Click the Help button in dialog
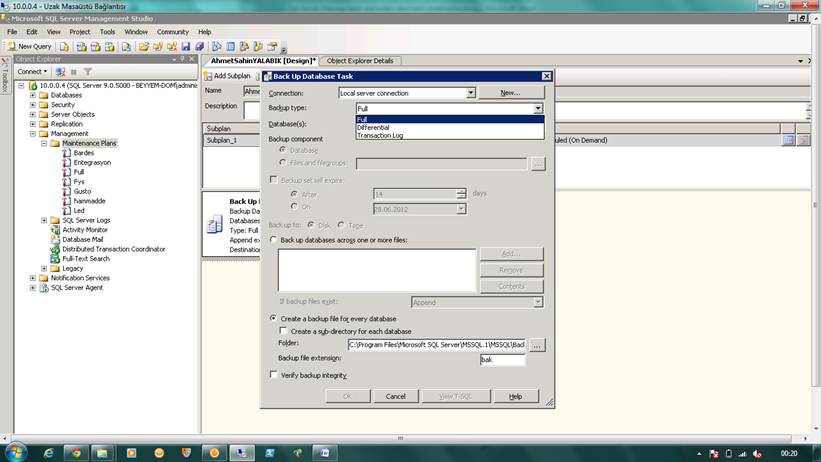Viewport: 821px width, 462px height. [516, 397]
